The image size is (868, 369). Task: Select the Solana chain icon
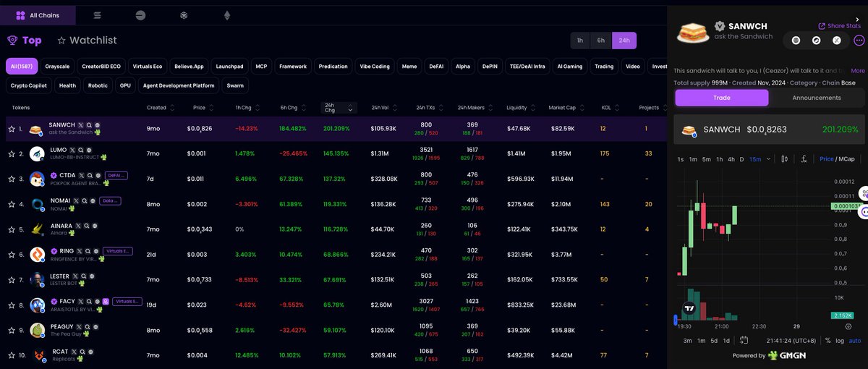pyautogui.click(x=98, y=15)
